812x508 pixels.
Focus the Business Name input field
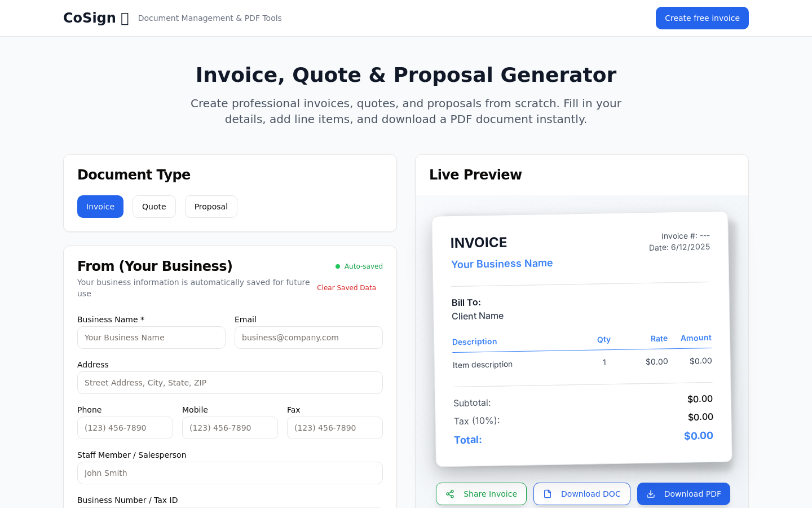point(151,338)
